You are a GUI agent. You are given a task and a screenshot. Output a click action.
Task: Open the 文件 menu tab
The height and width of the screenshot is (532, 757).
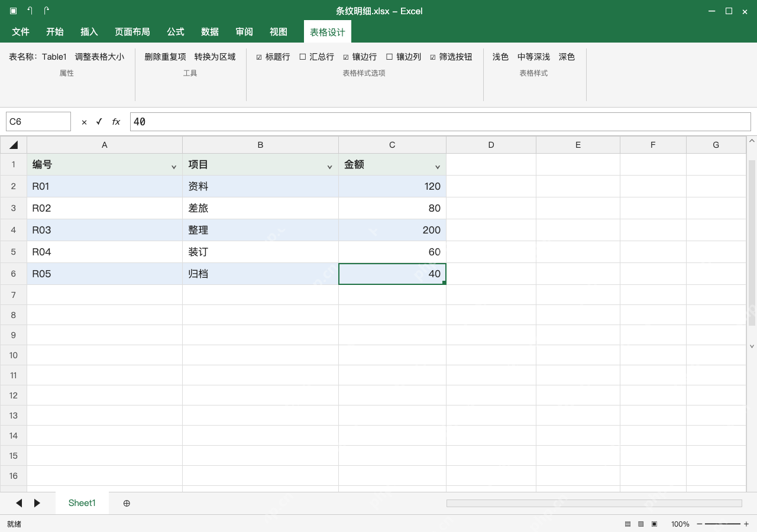[21, 32]
